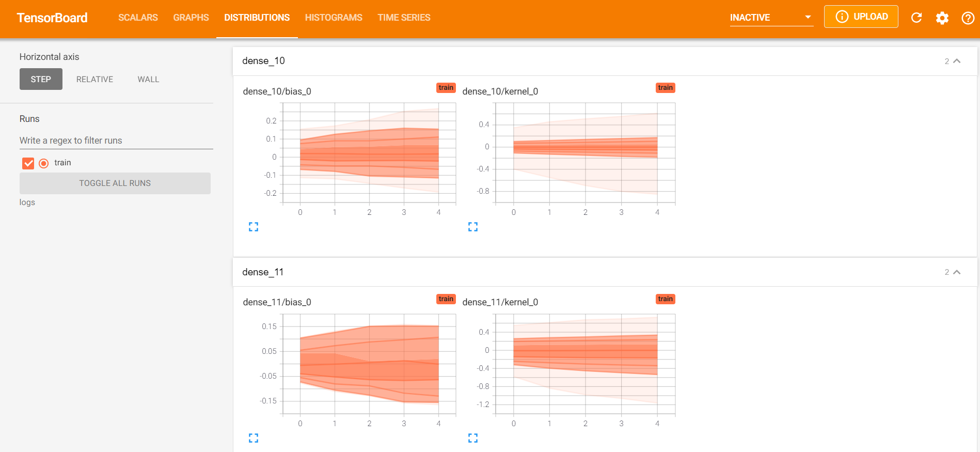Image resolution: width=980 pixels, height=452 pixels.
Task: Select RELATIVE horizontal axis mode
Action: [94, 79]
